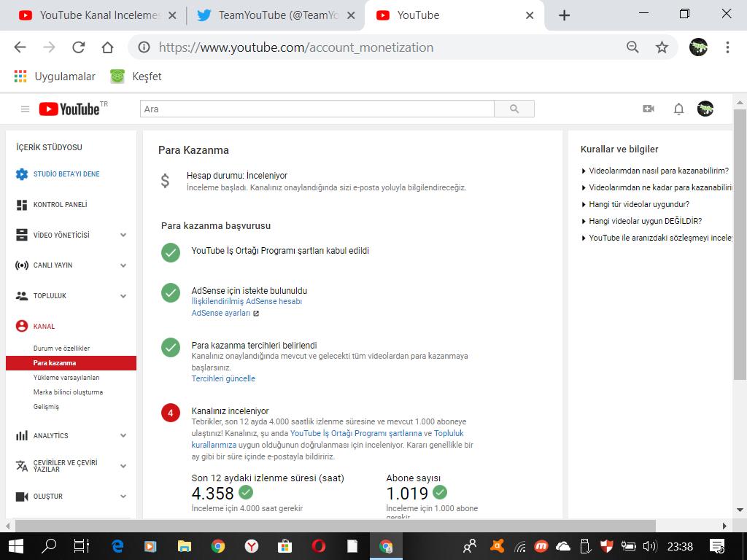Viewport: 747px width, 560px height.
Task: Switch to TeamYouTube Twitter tab
Action: [x=276, y=15]
